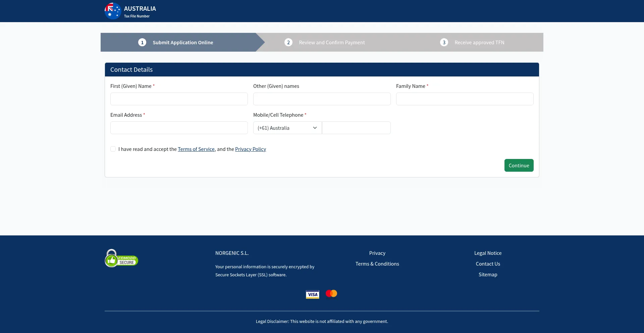
Task: Open the (+61) Australia country code dropdown
Action: point(287,128)
